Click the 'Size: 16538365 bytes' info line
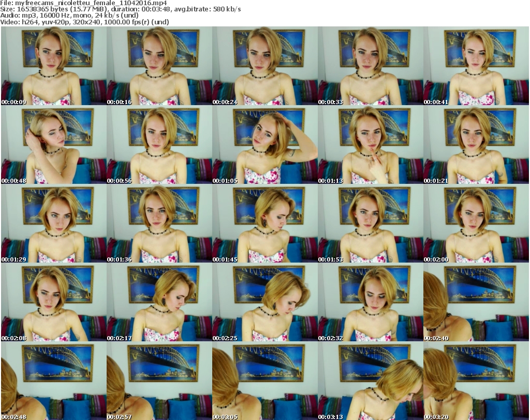Viewport: 530px width, 420px height. [x=120, y=9]
